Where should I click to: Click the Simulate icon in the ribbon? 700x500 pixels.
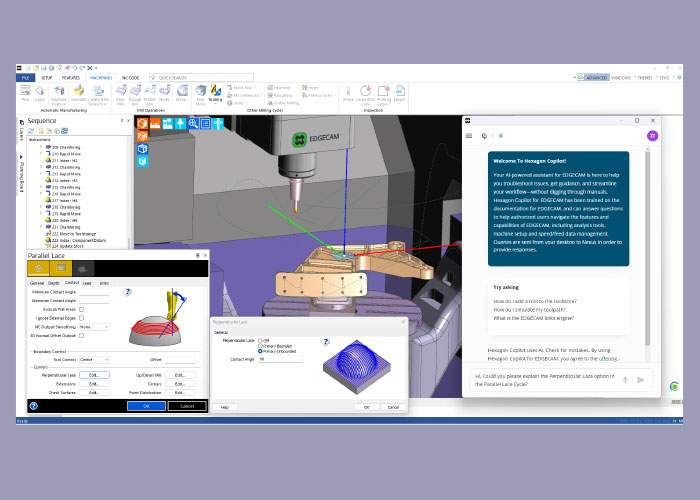click(79, 93)
